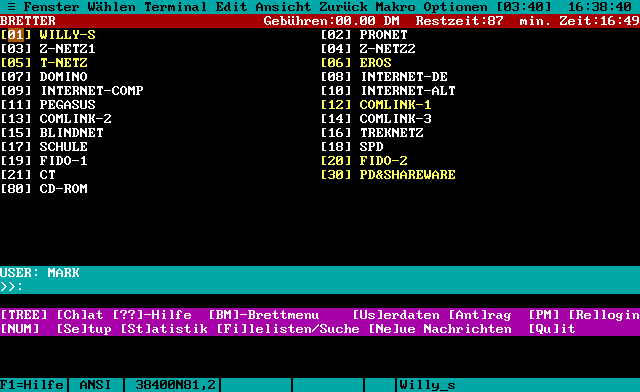This screenshot has height=392, width=640.
Task: Open the Optionen menu
Action: 455,7
